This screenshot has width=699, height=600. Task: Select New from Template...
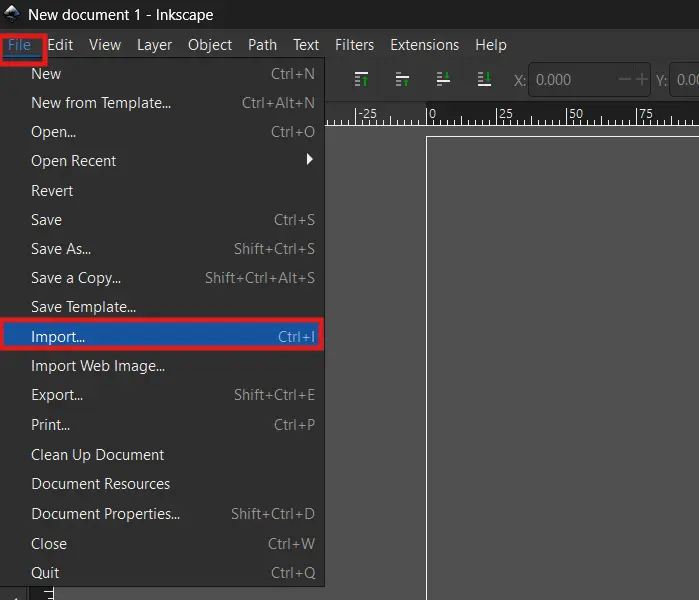[x=162, y=103]
